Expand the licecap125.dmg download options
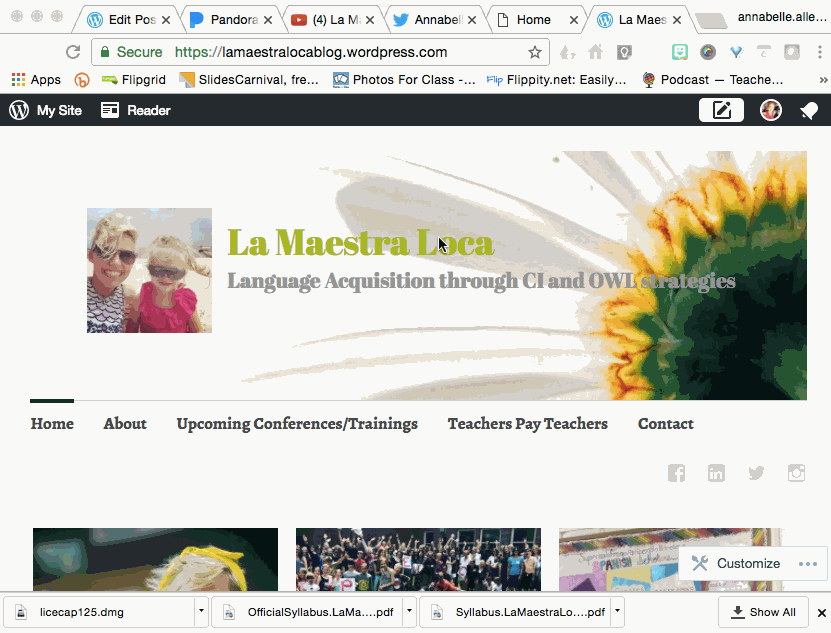This screenshot has height=633, width=831. (200, 611)
